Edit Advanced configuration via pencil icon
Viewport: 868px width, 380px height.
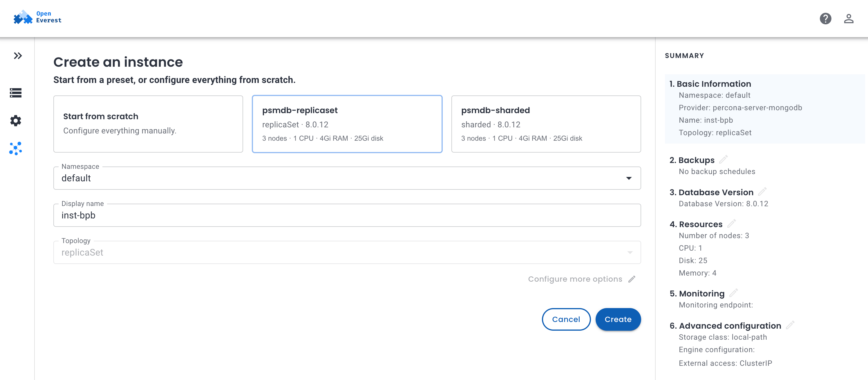790,325
